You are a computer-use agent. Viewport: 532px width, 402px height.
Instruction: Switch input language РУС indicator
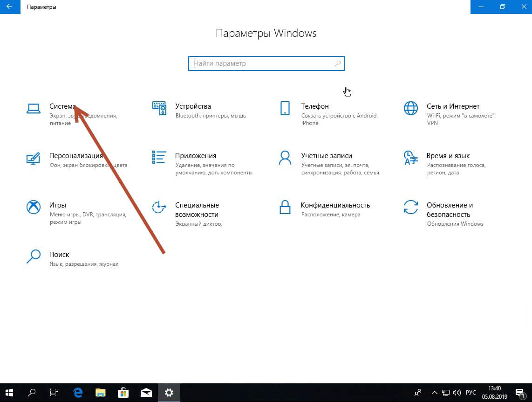click(471, 393)
